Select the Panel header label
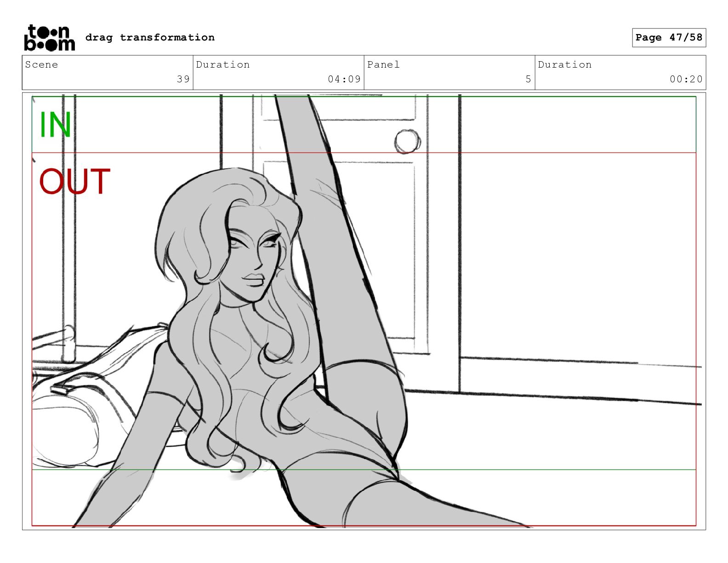 point(383,64)
